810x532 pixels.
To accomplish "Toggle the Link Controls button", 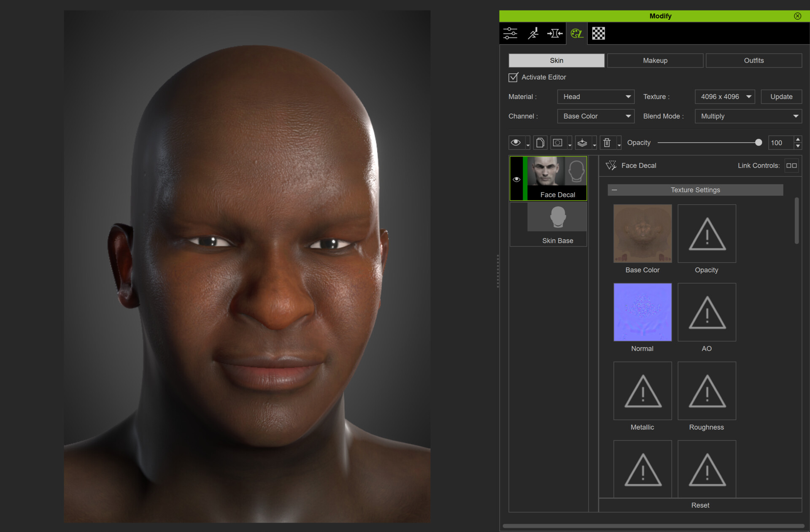I will (x=791, y=166).
